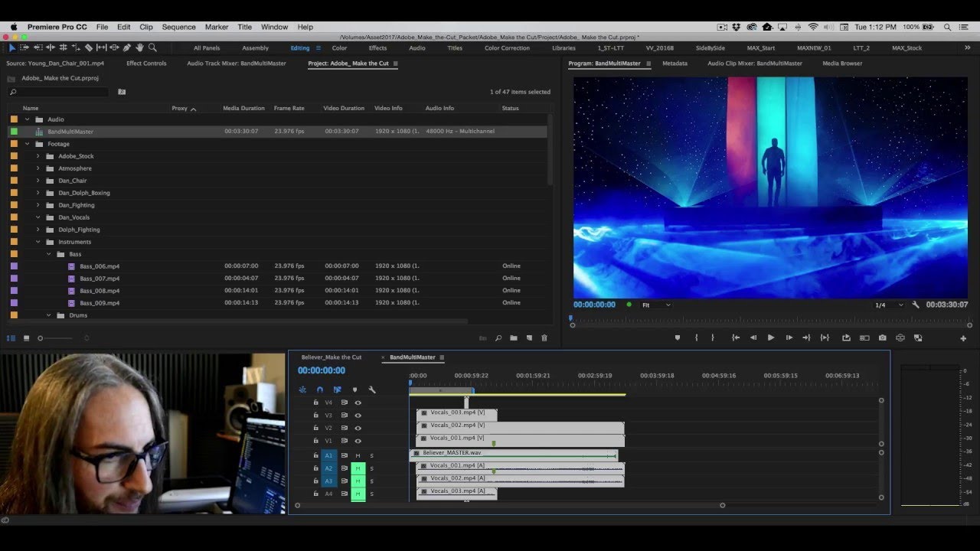This screenshot has width=980, height=551.
Task: Select the Pen tool in the toolbar
Action: [x=127, y=47]
